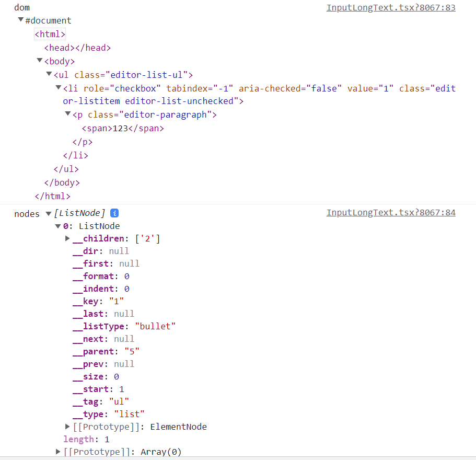Collapse the li checkbox list item
The height and width of the screenshot is (460, 476).
tap(58, 88)
